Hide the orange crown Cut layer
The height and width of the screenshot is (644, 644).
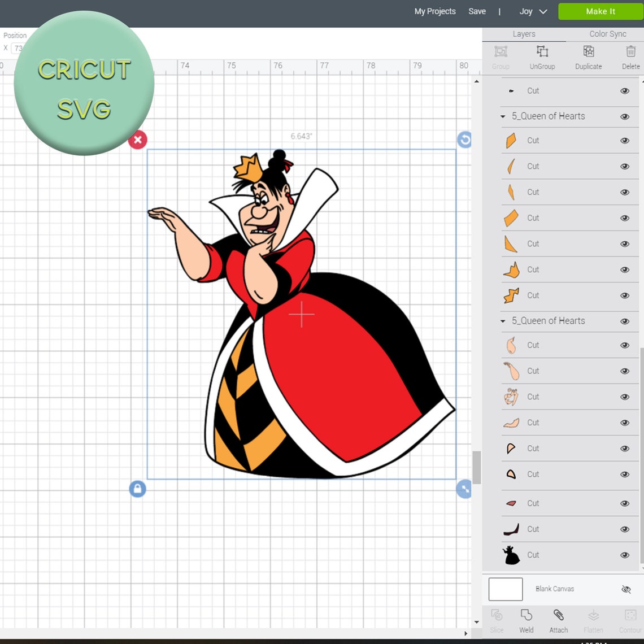625,270
